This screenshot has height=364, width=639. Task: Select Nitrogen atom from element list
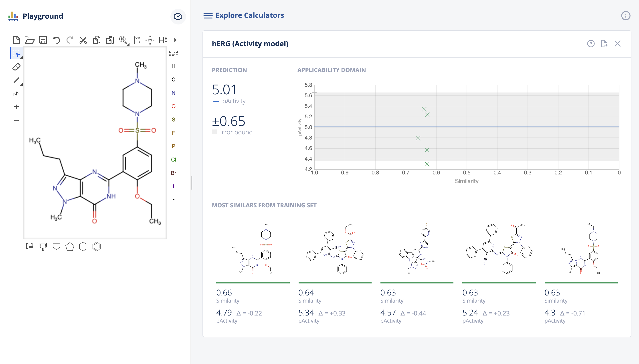[x=173, y=93]
